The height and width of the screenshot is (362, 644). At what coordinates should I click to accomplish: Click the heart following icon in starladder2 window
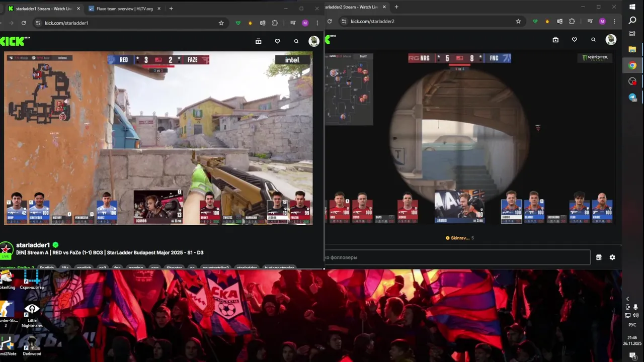[574, 40]
